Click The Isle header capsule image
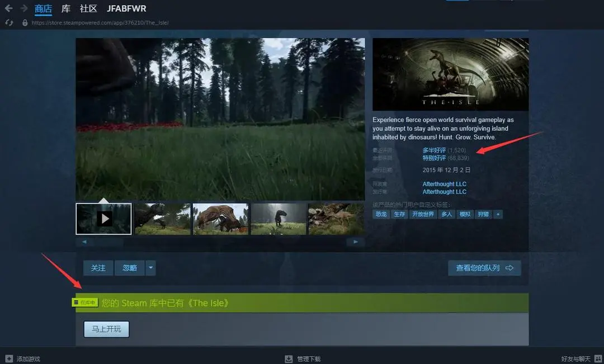This screenshot has height=364, width=604. point(451,74)
